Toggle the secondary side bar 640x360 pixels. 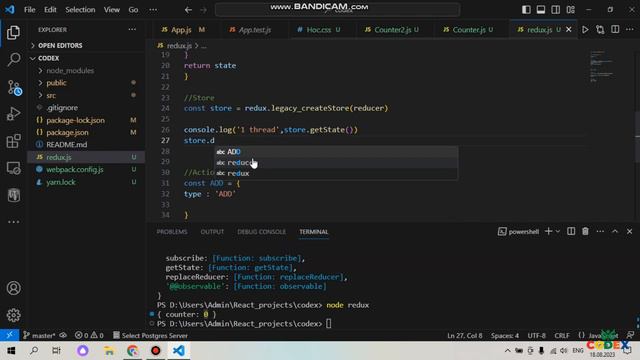(x=556, y=9)
